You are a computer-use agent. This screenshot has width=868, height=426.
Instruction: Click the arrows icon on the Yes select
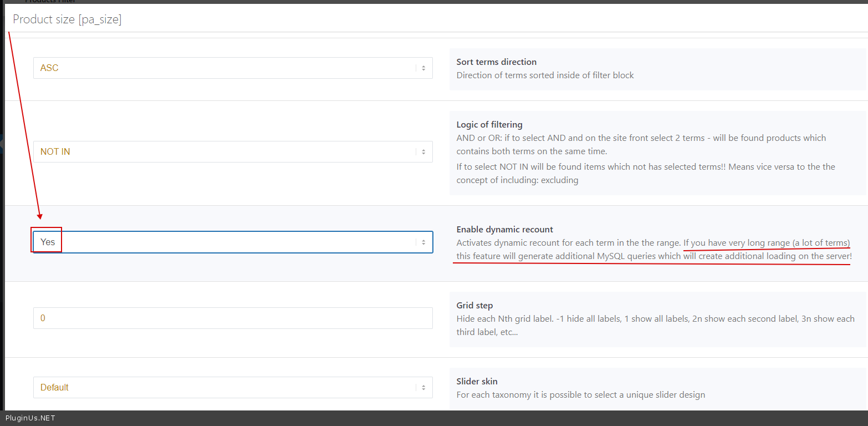[423, 242]
